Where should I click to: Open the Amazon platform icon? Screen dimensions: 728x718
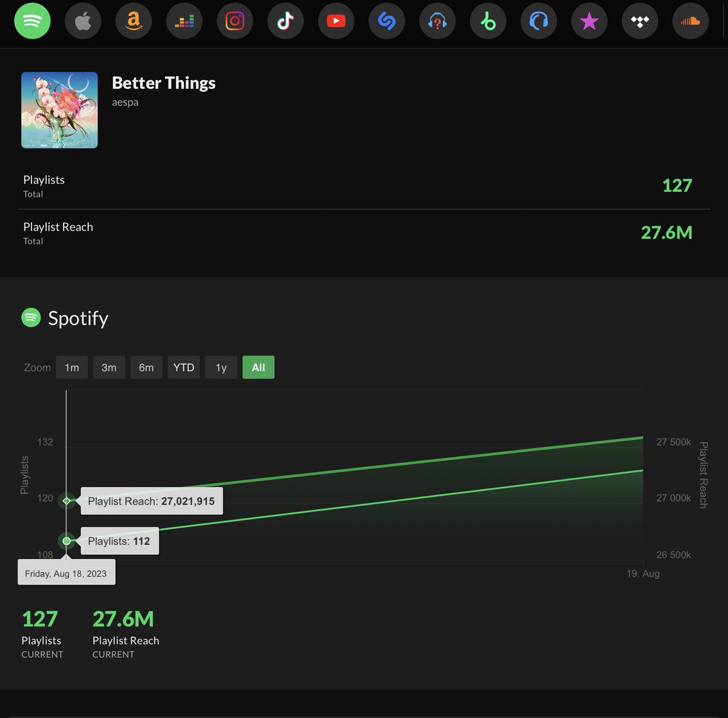pos(133,21)
